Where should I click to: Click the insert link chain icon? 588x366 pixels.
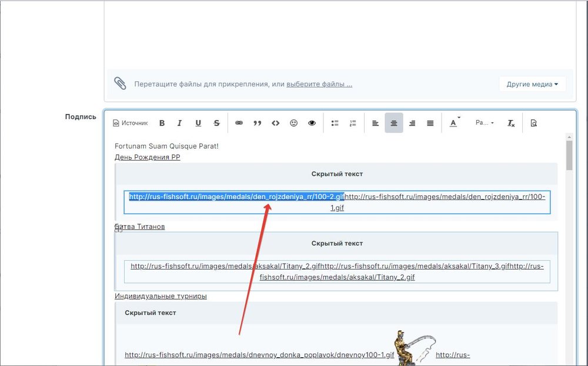[239, 123]
